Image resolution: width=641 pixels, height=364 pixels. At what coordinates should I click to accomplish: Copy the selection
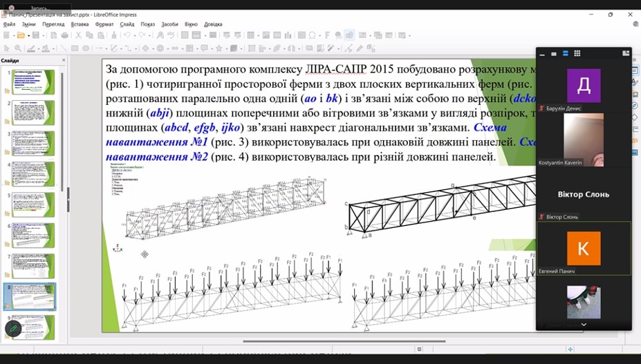(x=89, y=35)
